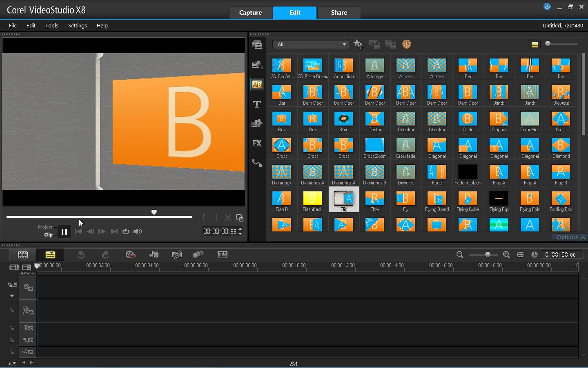The height and width of the screenshot is (368, 588).
Task: Toggle Music track lock icon
Action: click(x=12, y=352)
